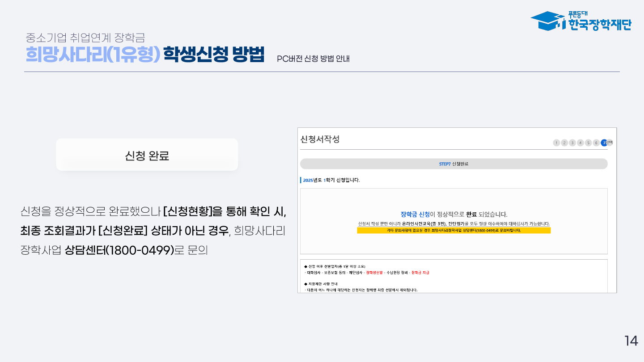
Task: Click step 3 circle indicator
Action: [x=572, y=143]
